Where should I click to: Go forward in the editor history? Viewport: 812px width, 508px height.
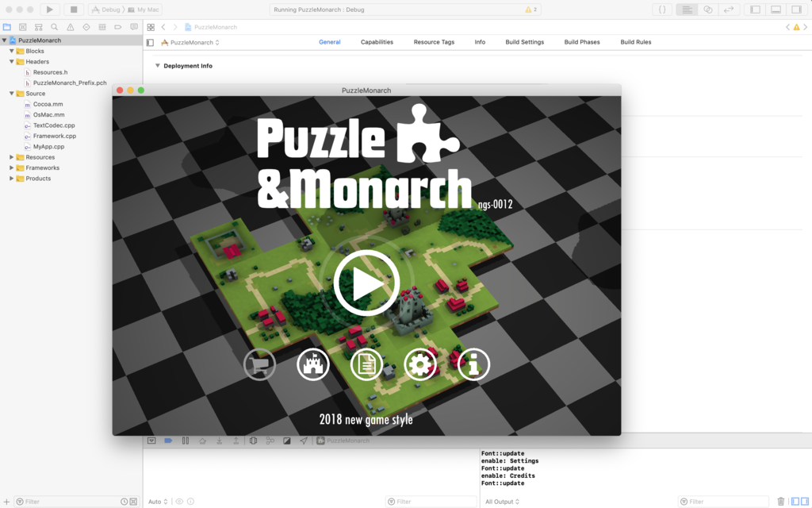[175, 27]
